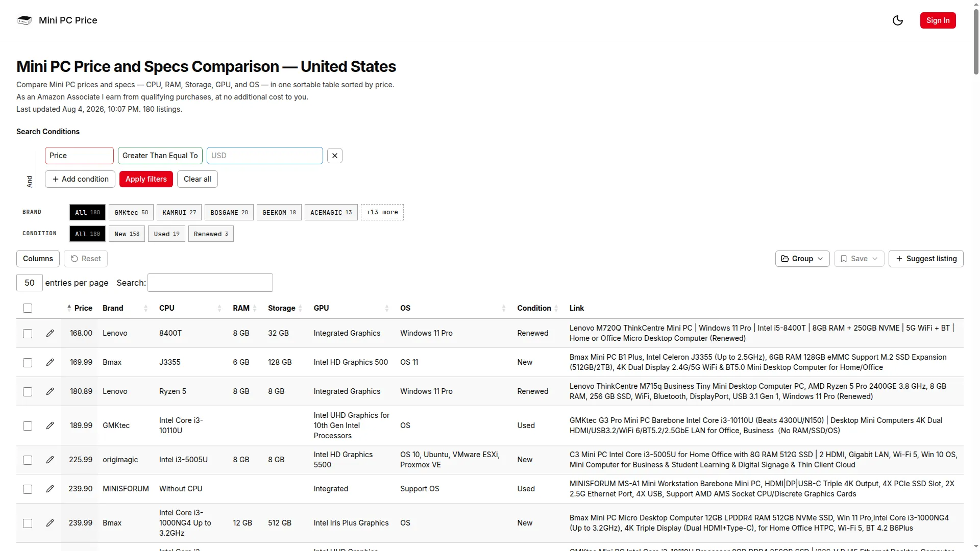Tick the select-all checkbox in the table header

(28, 308)
